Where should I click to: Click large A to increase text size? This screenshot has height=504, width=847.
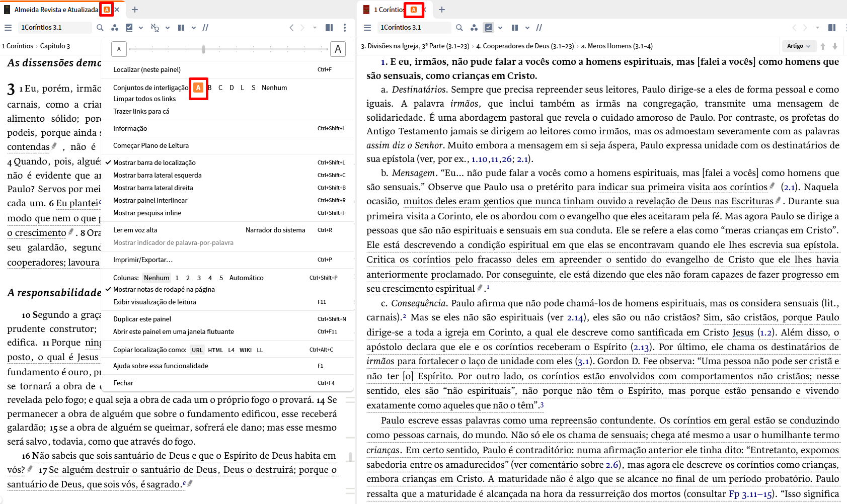point(338,49)
